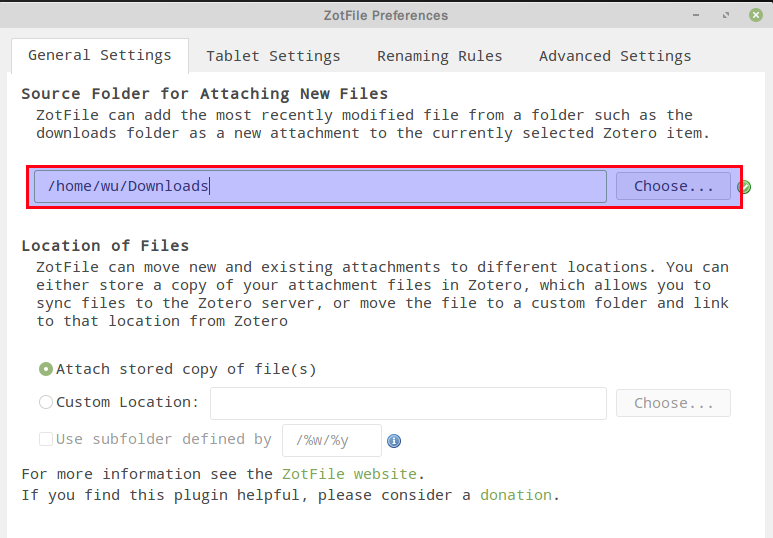The image size is (773, 538).
Task: Click the ZotFile Preferences title bar
Action: 386,15
